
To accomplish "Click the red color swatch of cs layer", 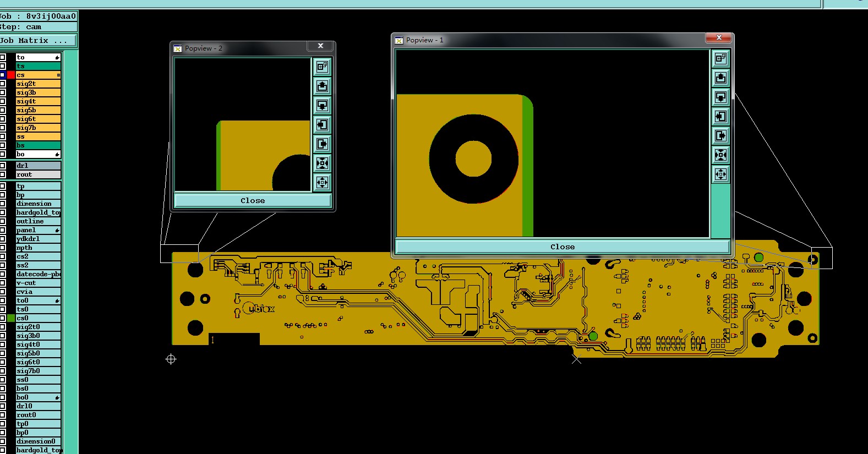I will pyautogui.click(x=11, y=75).
